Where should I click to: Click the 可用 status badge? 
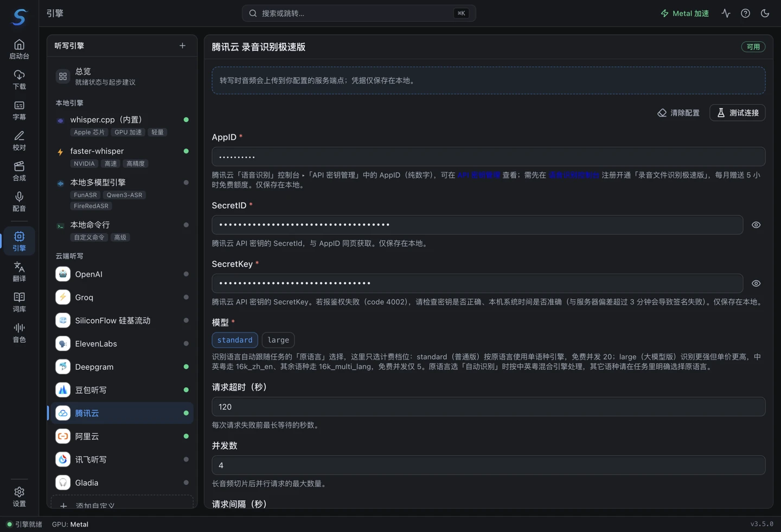(x=753, y=47)
